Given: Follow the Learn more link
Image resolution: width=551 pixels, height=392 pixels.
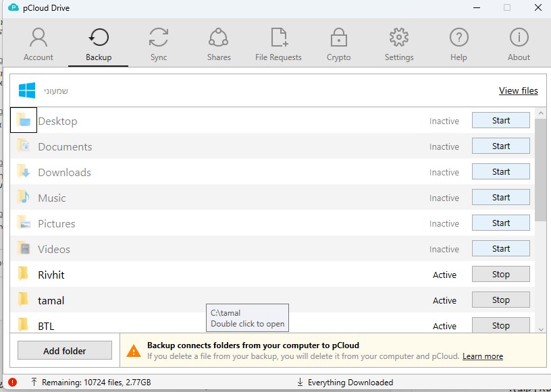Looking at the screenshot, I should [482, 356].
